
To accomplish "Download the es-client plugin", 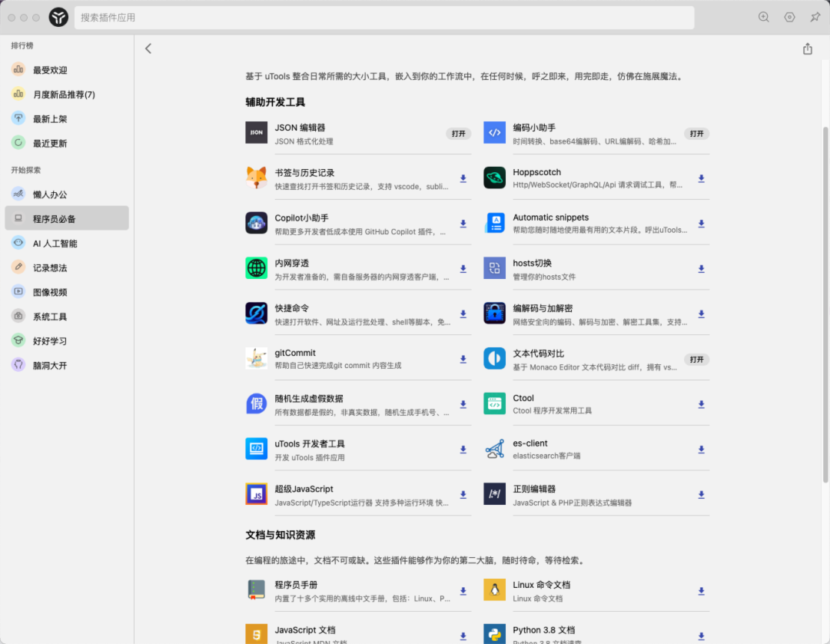I will coord(701,450).
